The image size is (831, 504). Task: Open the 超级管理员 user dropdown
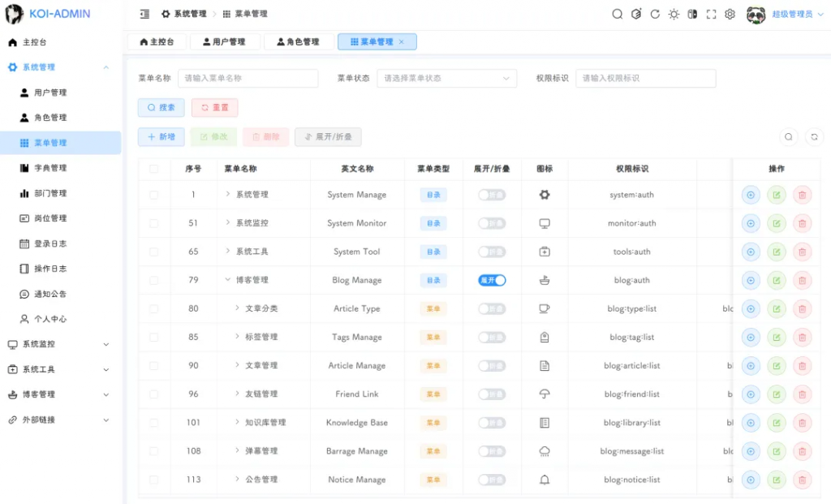click(x=797, y=15)
